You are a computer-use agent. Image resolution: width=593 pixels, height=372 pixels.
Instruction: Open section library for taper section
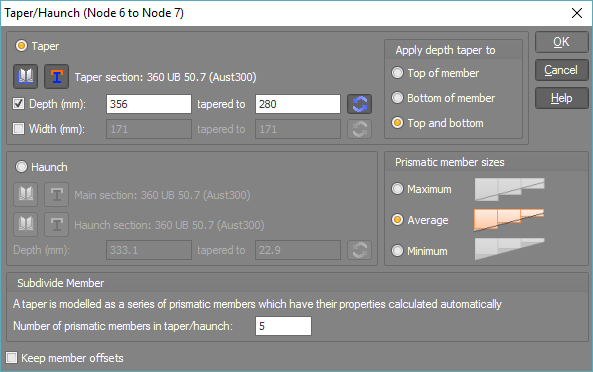click(26, 76)
